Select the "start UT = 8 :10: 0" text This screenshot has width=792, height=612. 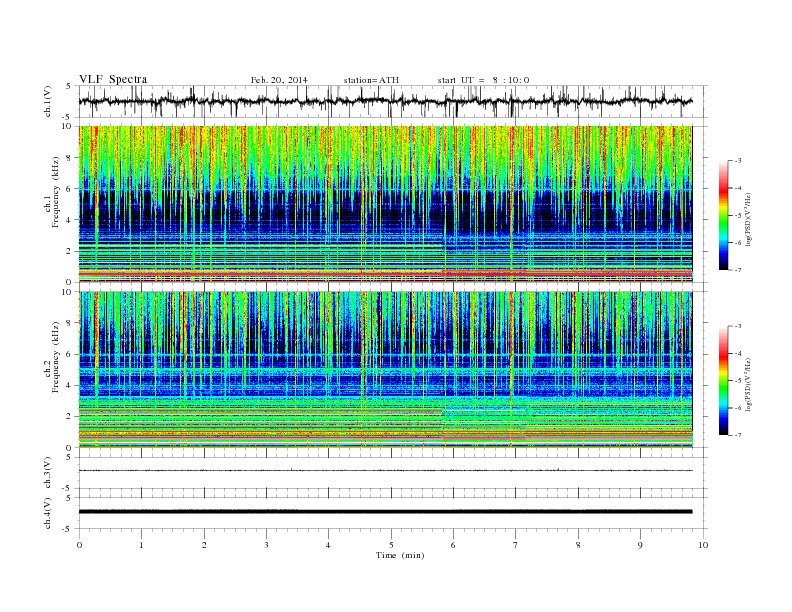(483, 80)
